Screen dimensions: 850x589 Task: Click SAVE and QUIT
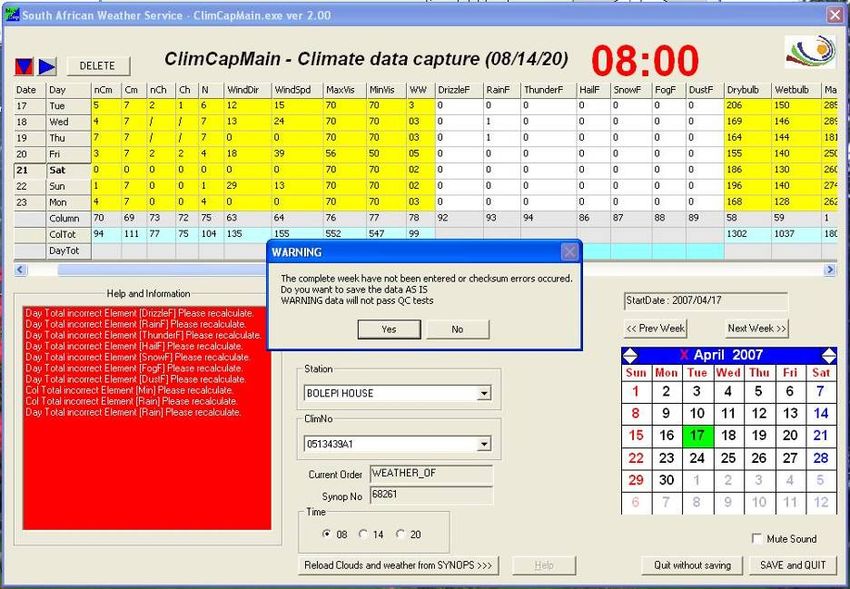tap(793, 565)
